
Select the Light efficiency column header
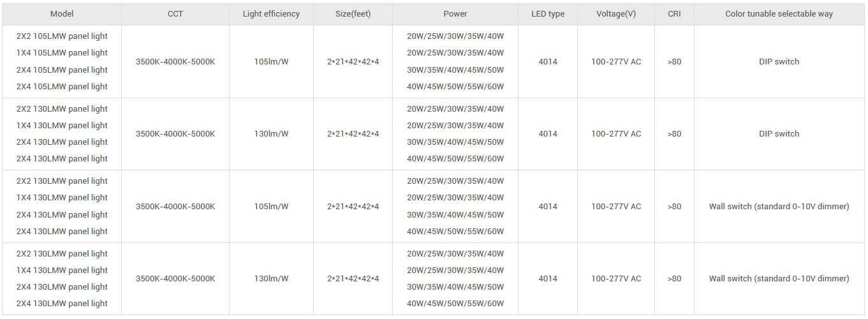(271, 14)
